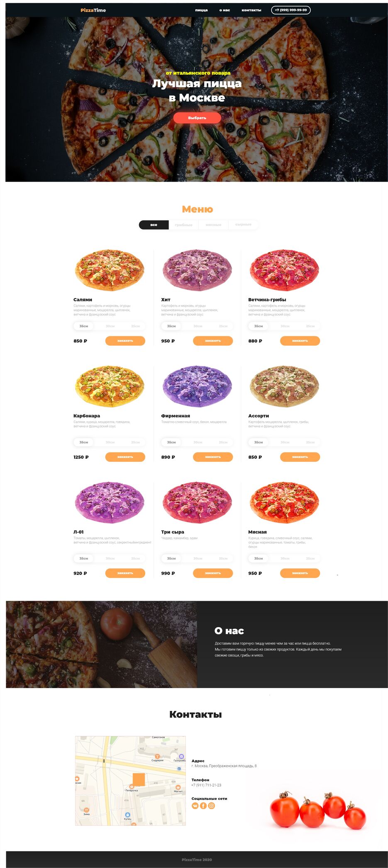Click the red Выбрать hero button
Viewport: 388px width, 868px height.
(197, 118)
